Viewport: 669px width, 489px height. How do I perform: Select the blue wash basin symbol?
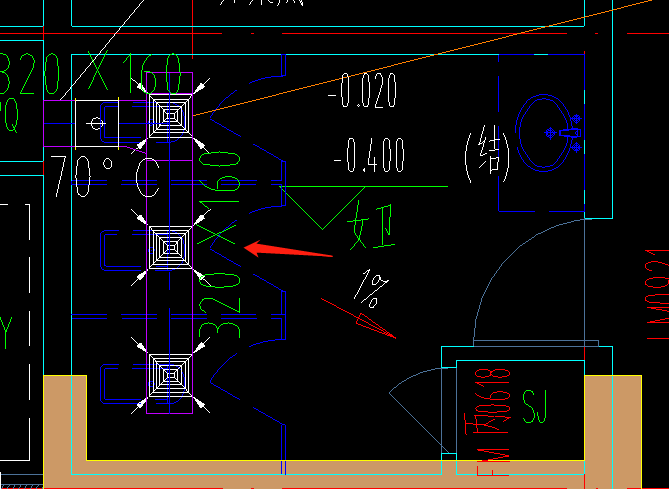[x=548, y=133]
